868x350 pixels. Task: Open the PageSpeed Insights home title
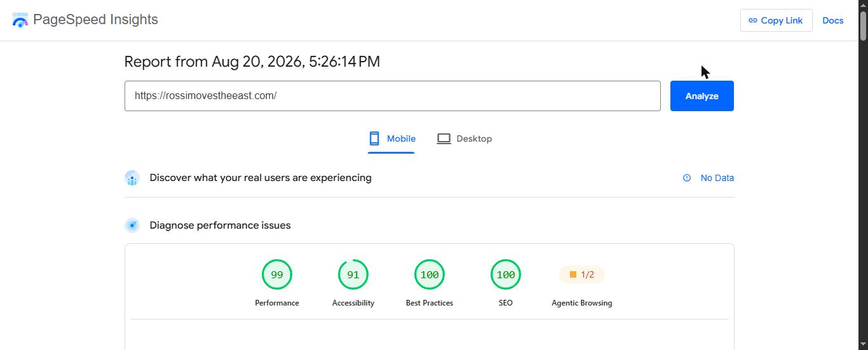[95, 20]
